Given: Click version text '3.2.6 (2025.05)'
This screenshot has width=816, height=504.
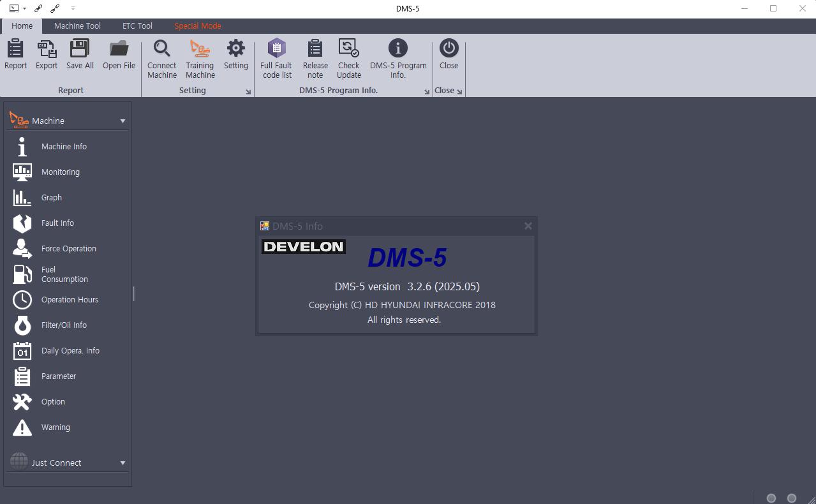Looking at the screenshot, I should coord(443,286).
